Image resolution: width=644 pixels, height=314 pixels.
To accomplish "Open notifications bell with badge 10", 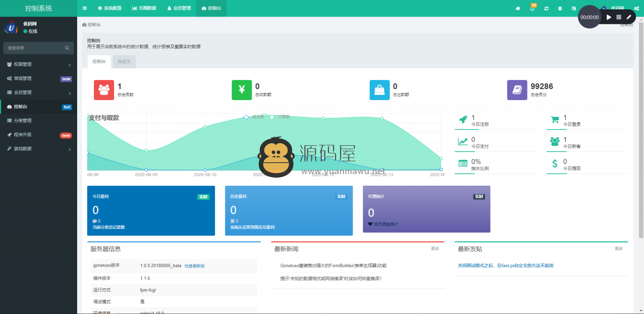I will pos(532,8).
